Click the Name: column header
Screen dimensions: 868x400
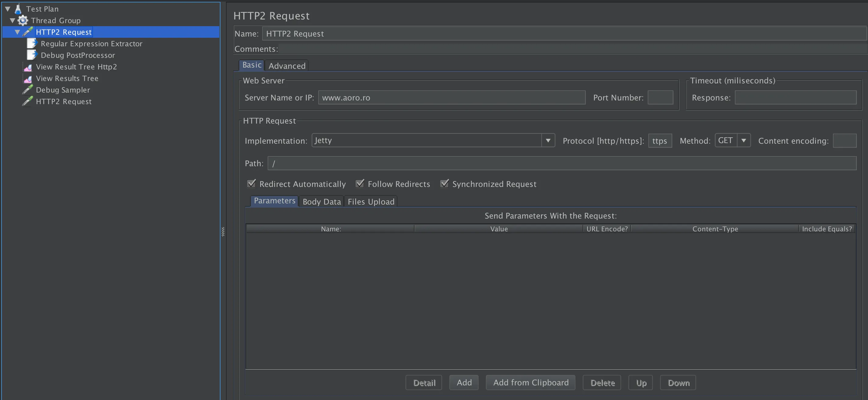[330, 229]
